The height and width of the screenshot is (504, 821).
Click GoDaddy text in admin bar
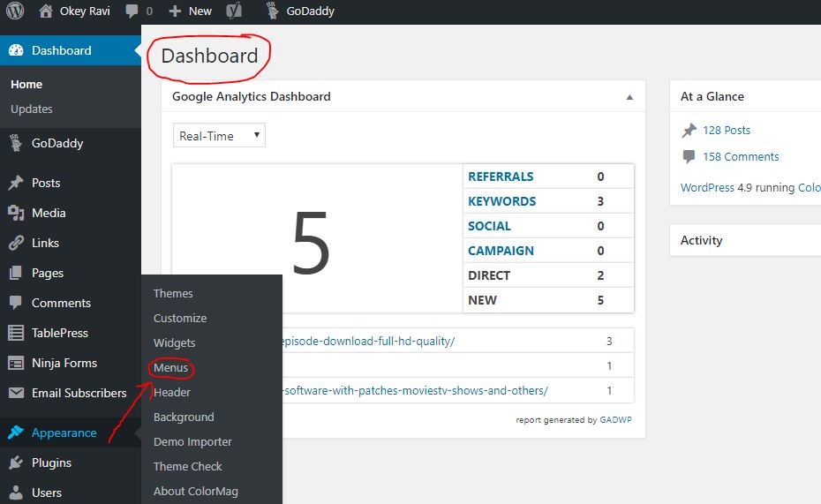click(x=310, y=11)
